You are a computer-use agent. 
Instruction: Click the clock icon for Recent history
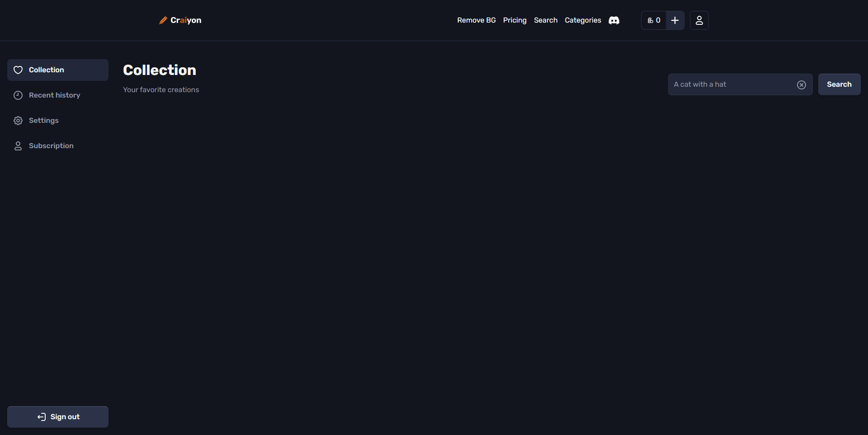pyautogui.click(x=18, y=95)
